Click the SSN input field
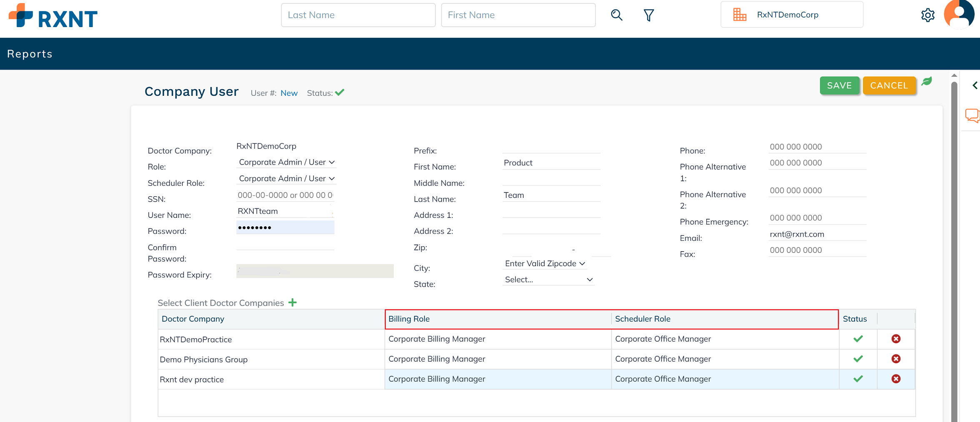Image resolution: width=980 pixels, height=422 pixels. 285,195
